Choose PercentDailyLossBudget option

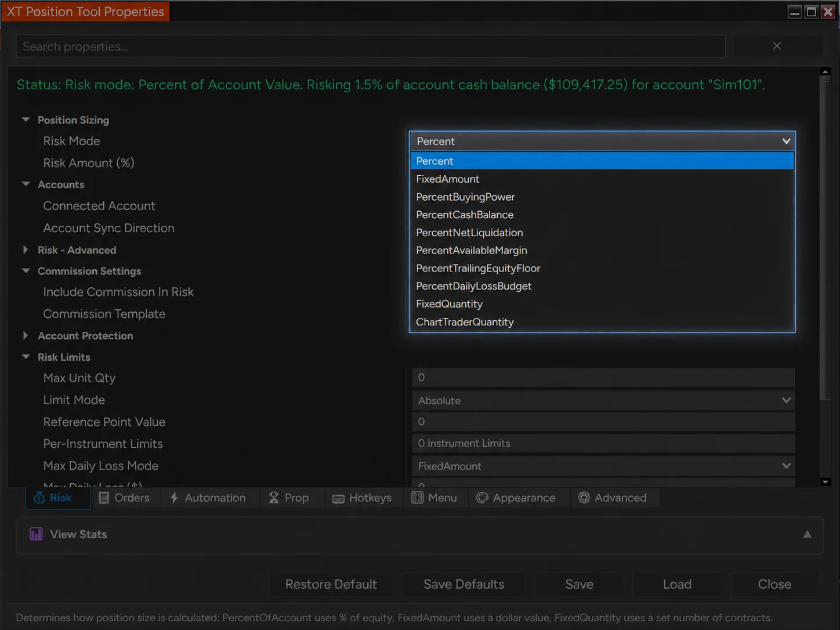[x=602, y=286]
